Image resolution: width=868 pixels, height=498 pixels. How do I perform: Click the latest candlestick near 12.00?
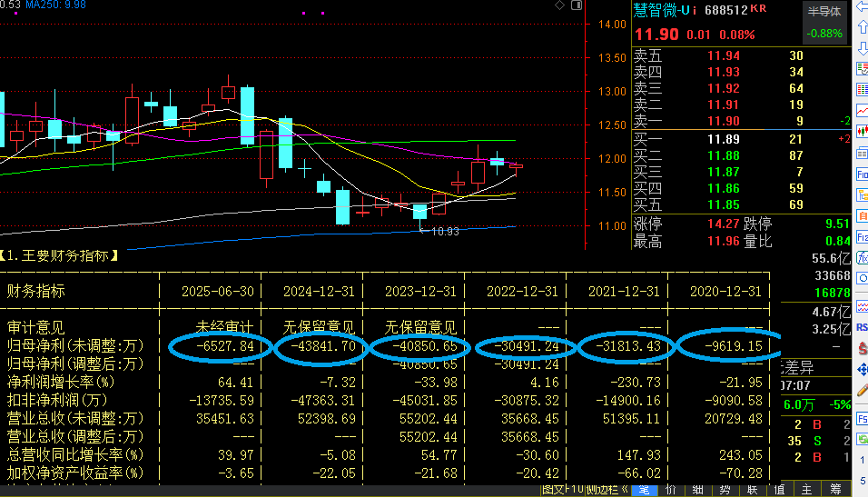516,165
